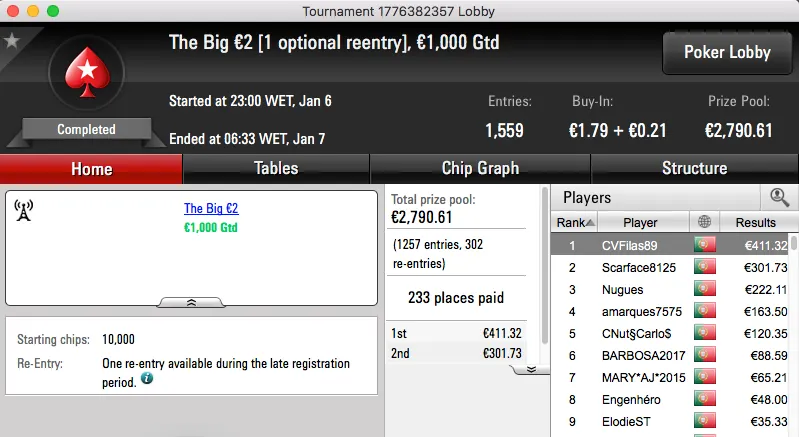Switch to the Tables tab
Screen dimensions: 799x437
[276, 168]
